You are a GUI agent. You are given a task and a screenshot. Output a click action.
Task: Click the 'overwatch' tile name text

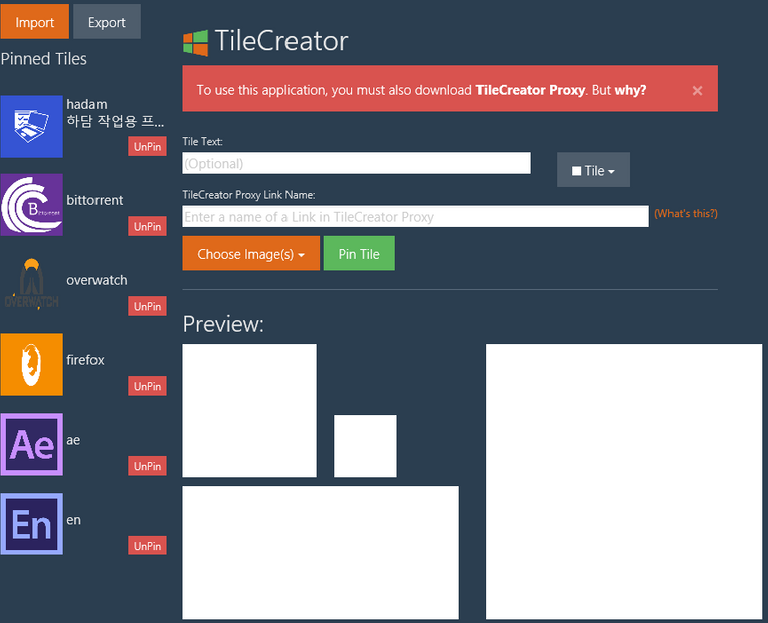tap(96, 280)
